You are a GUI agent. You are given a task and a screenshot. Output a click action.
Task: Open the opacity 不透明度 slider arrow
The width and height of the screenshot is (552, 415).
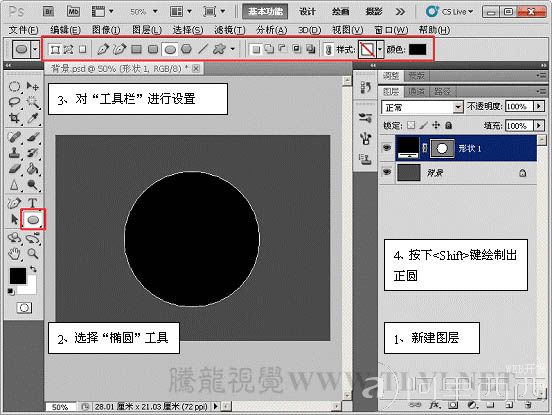[x=539, y=106]
